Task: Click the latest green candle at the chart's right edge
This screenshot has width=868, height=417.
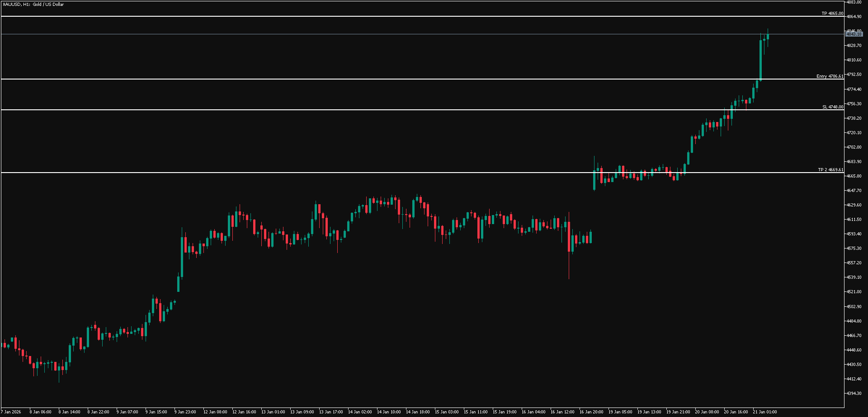Action: 768,37
